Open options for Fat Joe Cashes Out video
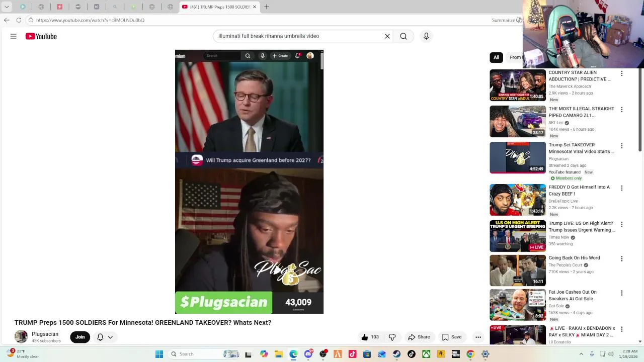Viewport: 644px width, 362px height. [622, 293]
